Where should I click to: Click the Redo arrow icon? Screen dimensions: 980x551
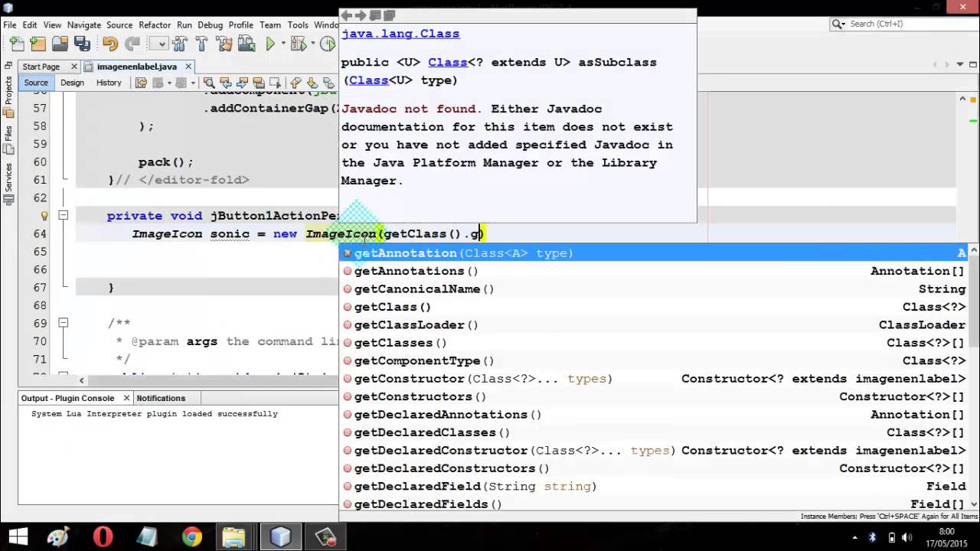click(x=132, y=44)
